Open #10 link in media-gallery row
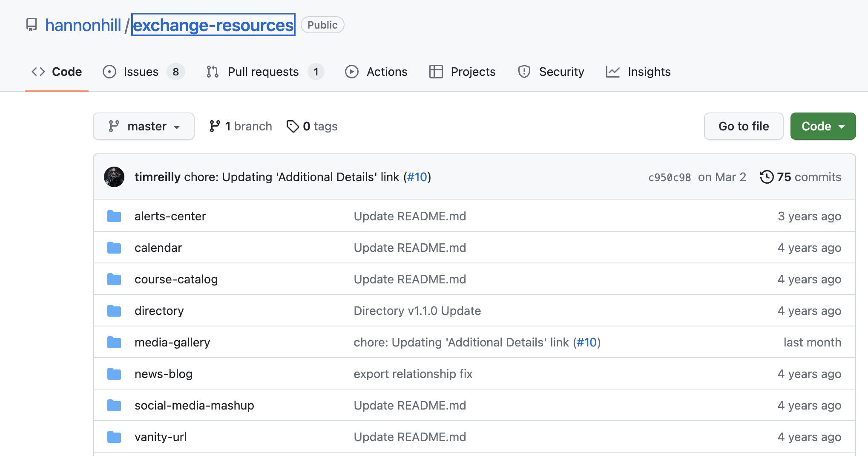 [x=586, y=342]
